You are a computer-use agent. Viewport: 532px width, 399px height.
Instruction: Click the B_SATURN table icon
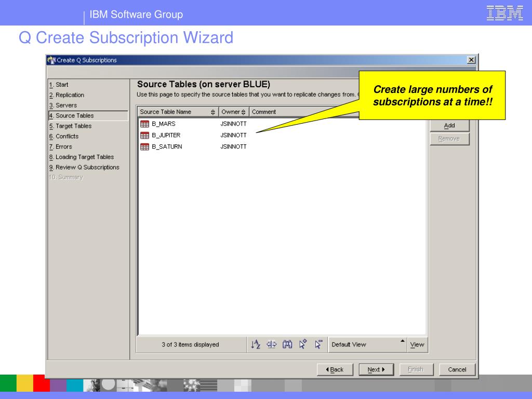point(145,147)
